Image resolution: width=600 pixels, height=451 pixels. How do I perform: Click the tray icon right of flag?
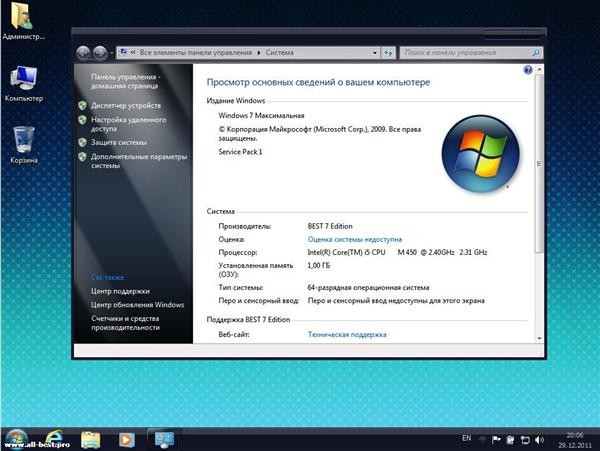click(510, 440)
